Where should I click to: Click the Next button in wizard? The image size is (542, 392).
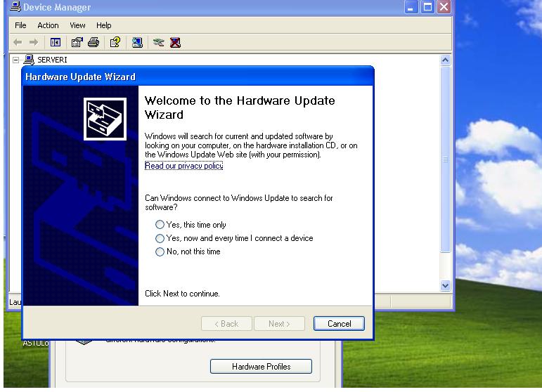coord(279,324)
